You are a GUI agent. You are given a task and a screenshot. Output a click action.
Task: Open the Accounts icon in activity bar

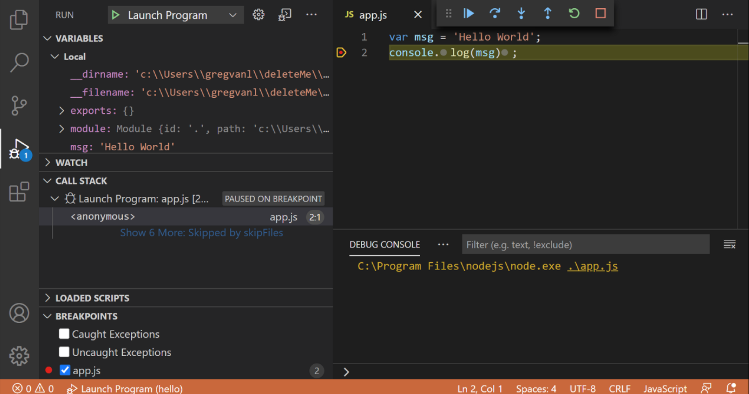[x=19, y=313]
